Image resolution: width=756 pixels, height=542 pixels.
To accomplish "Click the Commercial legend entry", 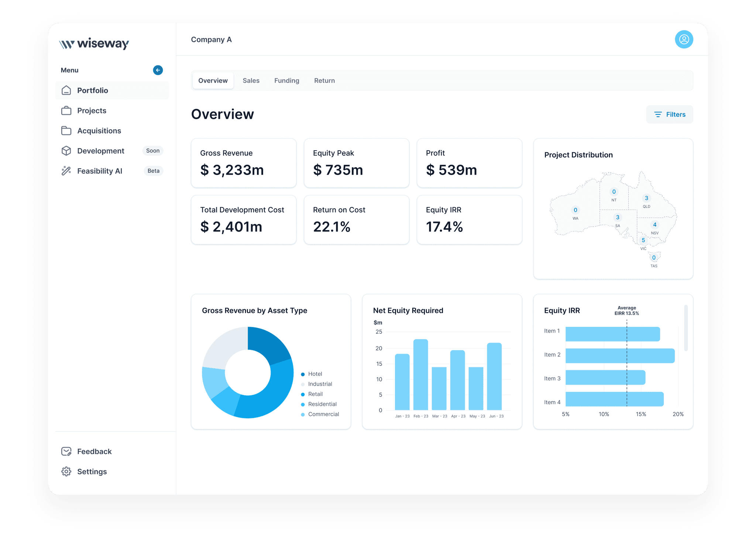I will coord(320,414).
